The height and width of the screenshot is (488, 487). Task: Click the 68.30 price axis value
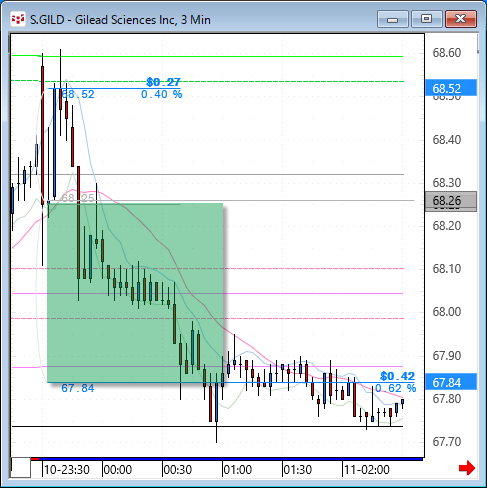(x=447, y=183)
